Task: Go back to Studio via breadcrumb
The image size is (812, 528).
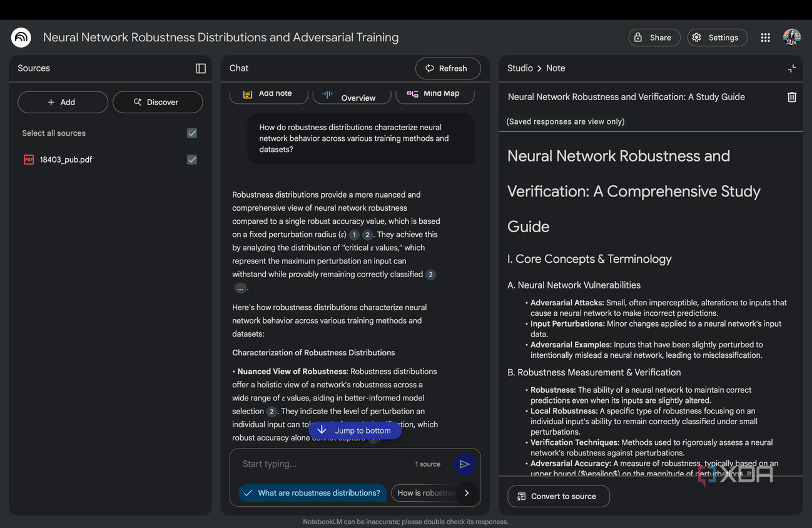Action: (x=520, y=68)
